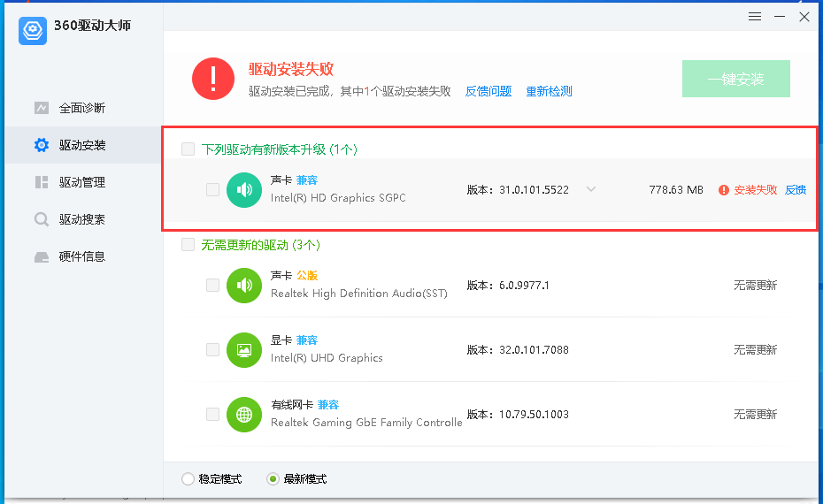This screenshot has height=504, width=823.
Task: Click the red exclamation failure icon
Action: pyautogui.click(x=213, y=79)
